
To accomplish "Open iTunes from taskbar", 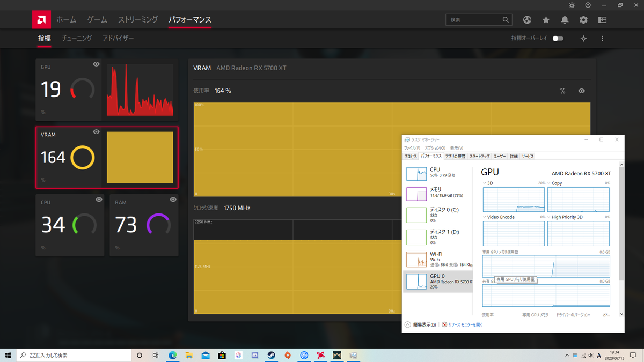I will coord(238,355).
